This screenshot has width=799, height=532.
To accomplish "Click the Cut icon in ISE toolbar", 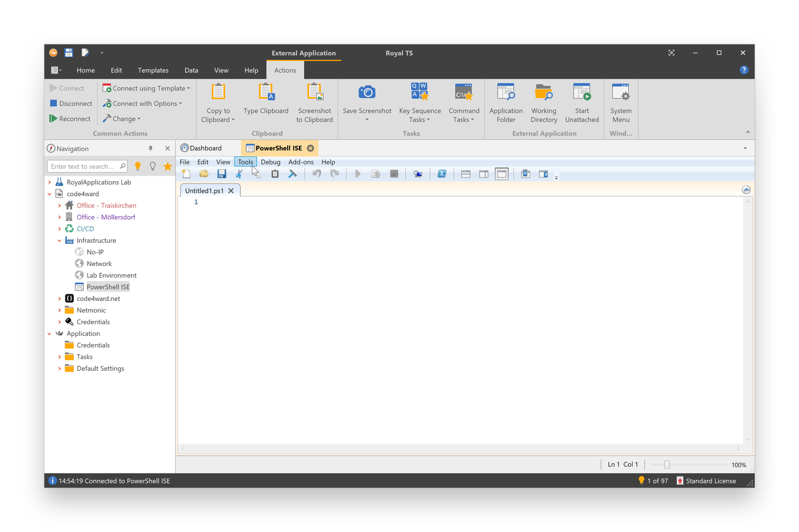I will tap(239, 173).
